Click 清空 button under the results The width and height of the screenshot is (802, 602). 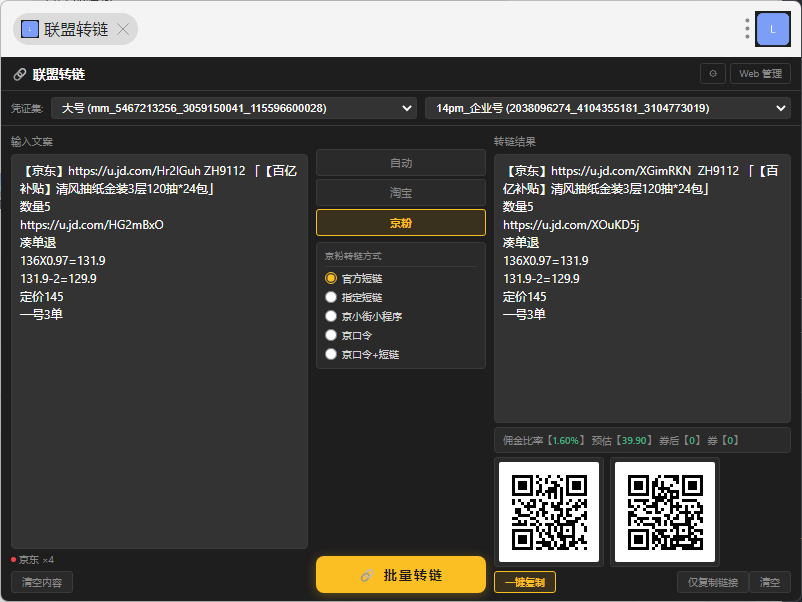click(x=770, y=582)
